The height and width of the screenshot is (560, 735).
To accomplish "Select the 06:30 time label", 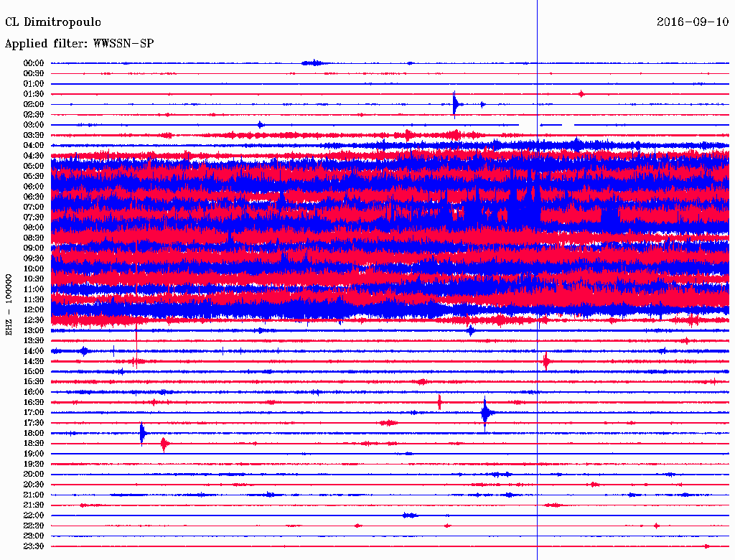I will click(34, 197).
